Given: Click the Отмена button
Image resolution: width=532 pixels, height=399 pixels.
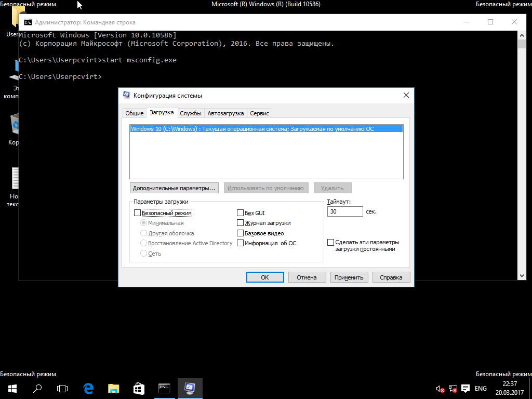Looking at the screenshot, I should pos(307,277).
